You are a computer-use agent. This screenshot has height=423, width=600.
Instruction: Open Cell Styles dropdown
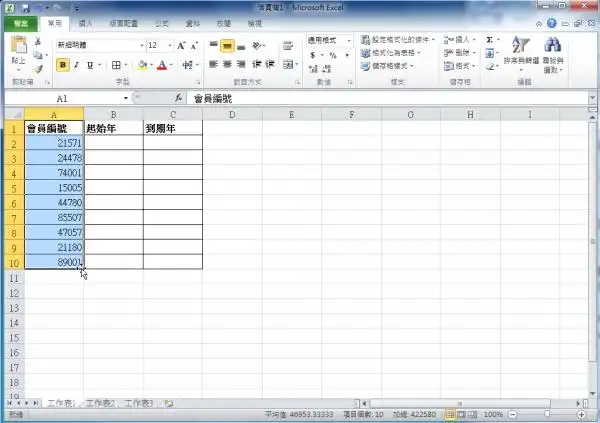pos(387,66)
